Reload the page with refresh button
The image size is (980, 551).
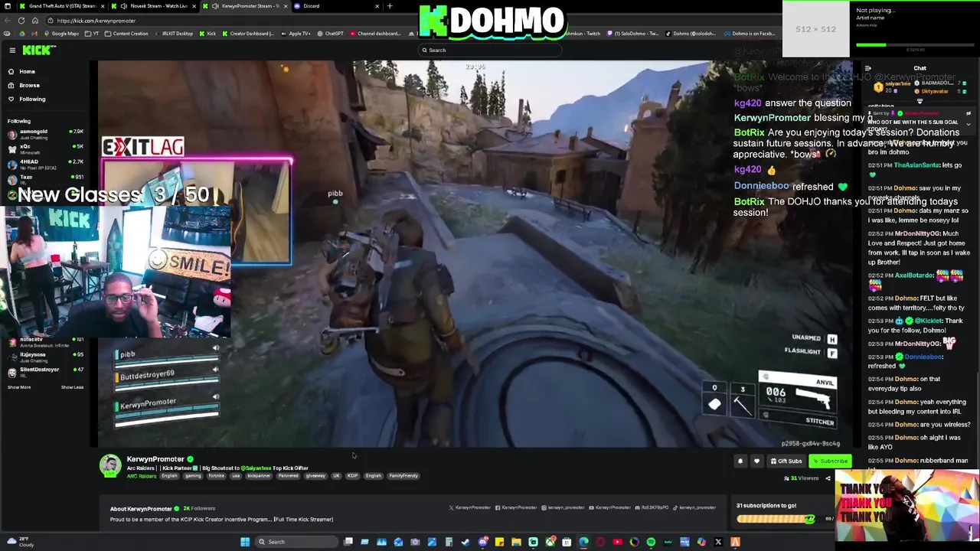pos(21,21)
